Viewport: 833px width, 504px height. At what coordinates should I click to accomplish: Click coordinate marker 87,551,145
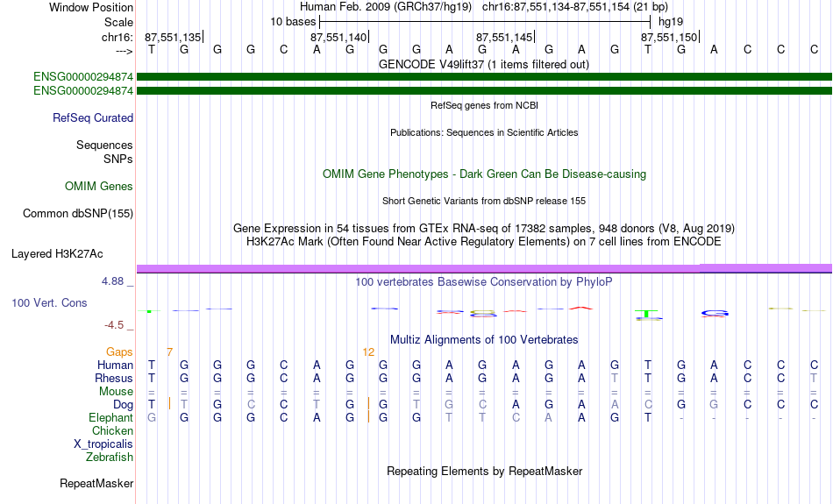tap(505, 37)
